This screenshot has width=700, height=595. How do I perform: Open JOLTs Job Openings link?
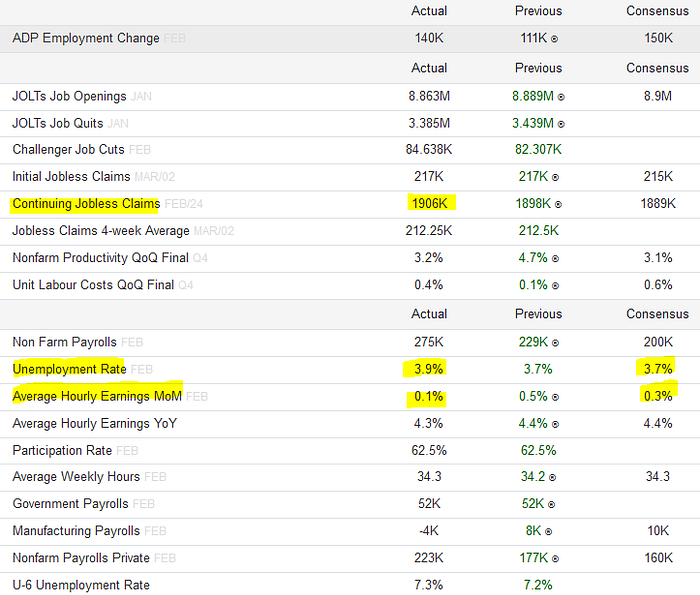[69, 96]
